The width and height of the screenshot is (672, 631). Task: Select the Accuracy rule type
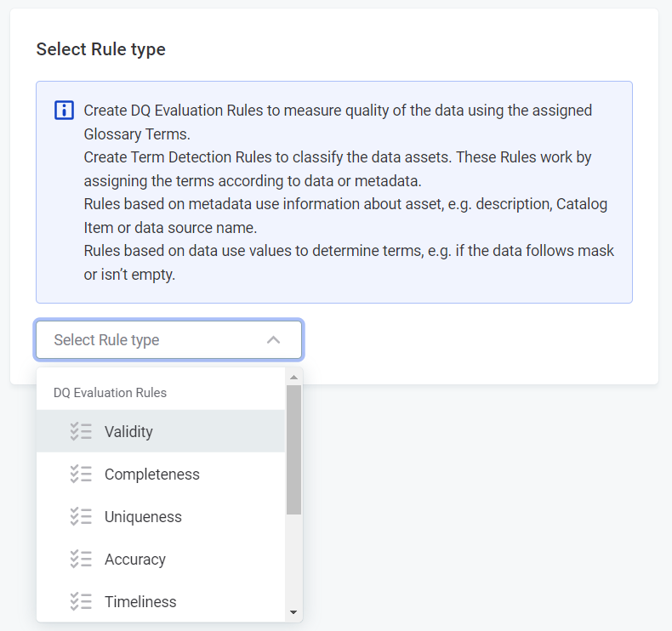click(134, 560)
